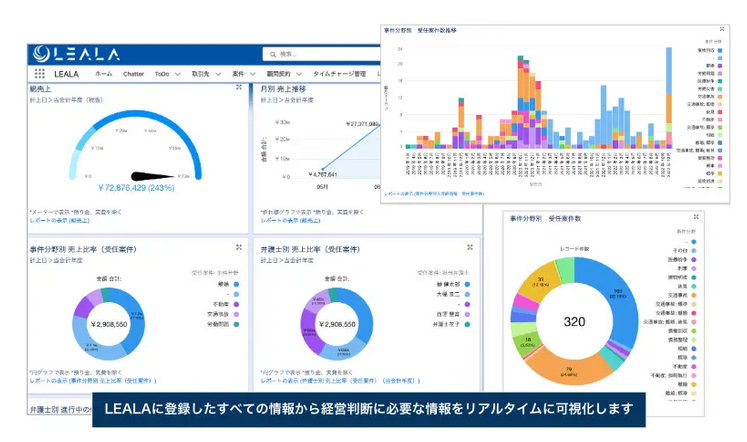Open the 取引先 tab dropdown chevron
The height and width of the screenshot is (442, 747).
click(x=218, y=74)
